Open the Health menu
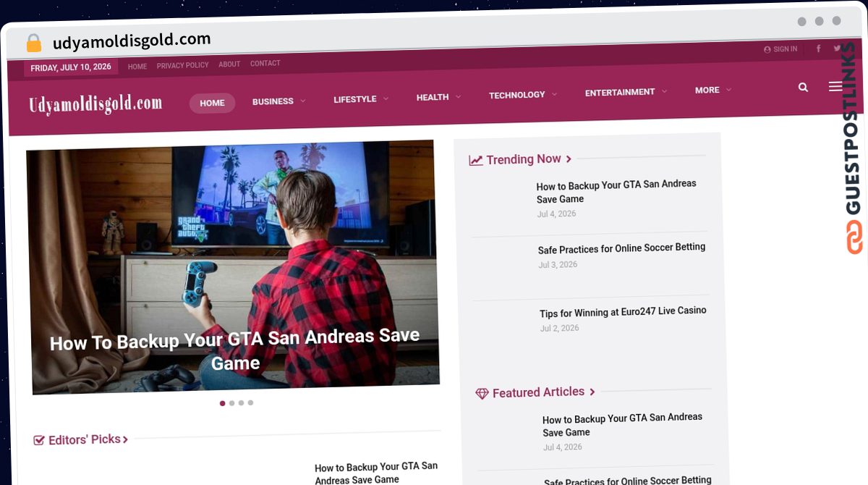The width and height of the screenshot is (868, 485). pos(433,97)
